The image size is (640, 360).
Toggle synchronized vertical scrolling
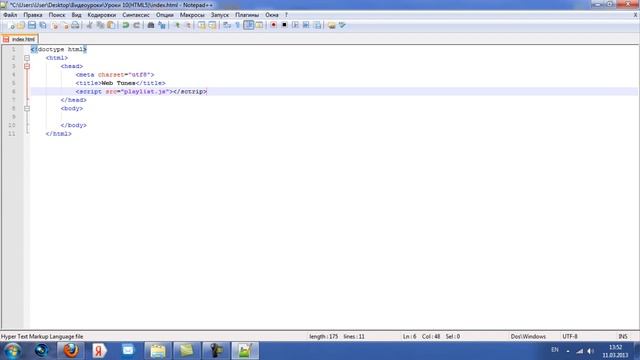202,25
